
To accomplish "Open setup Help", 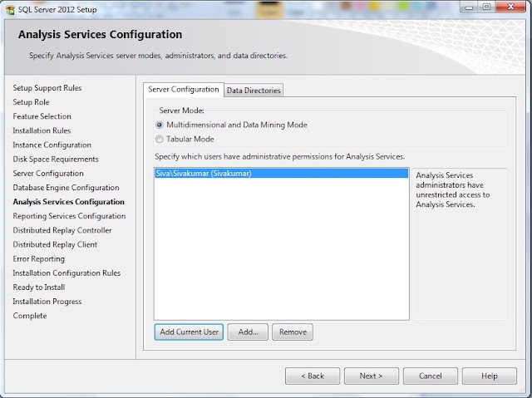I will (490, 376).
